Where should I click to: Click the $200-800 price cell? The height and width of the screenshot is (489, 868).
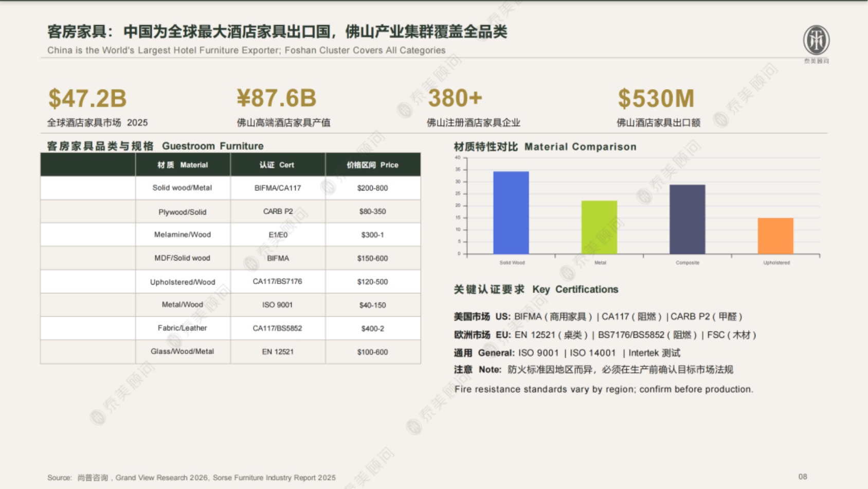(372, 188)
